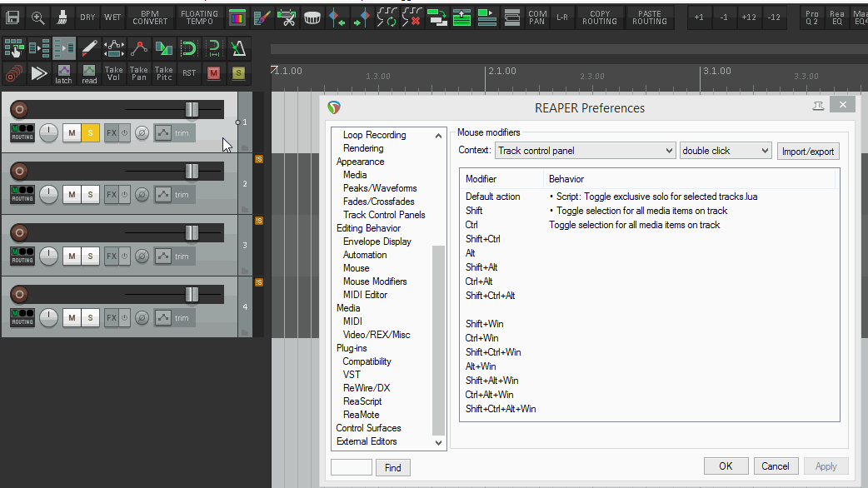Click the volume fader on track 3

[x=192, y=233]
